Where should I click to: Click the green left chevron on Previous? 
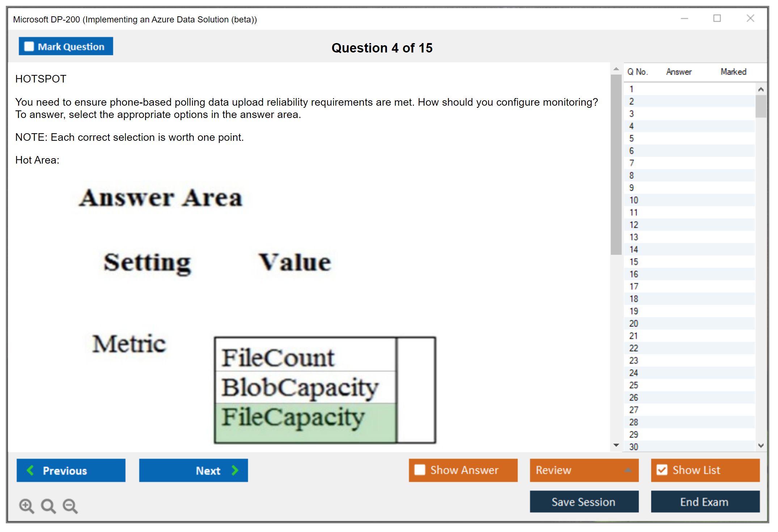[x=30, y=470]
